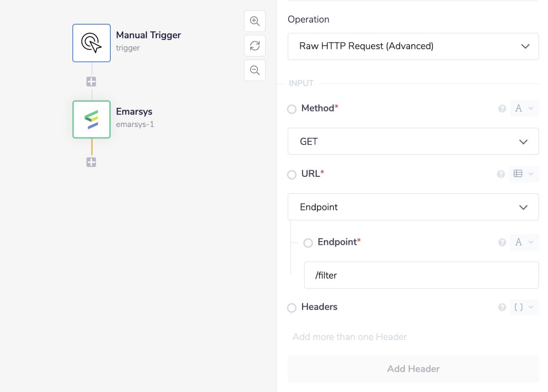Click the Add Header button
The image size is (548, 392).
[413, 369]
